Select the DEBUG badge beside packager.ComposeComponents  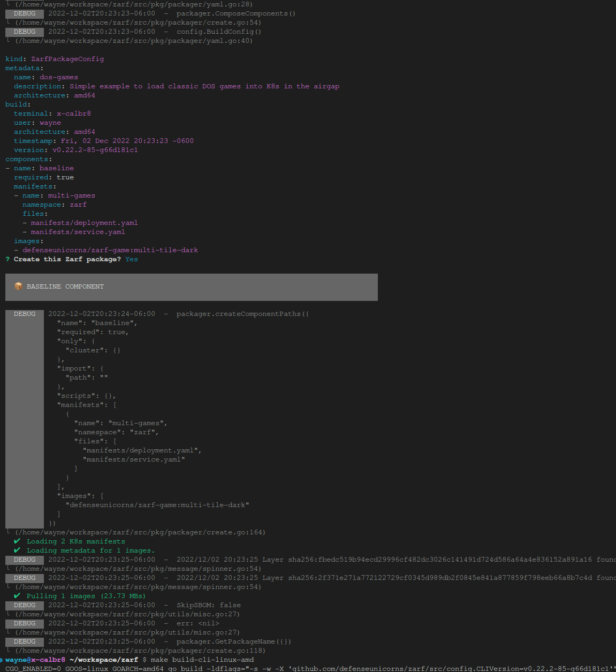(x=24, y=13)
